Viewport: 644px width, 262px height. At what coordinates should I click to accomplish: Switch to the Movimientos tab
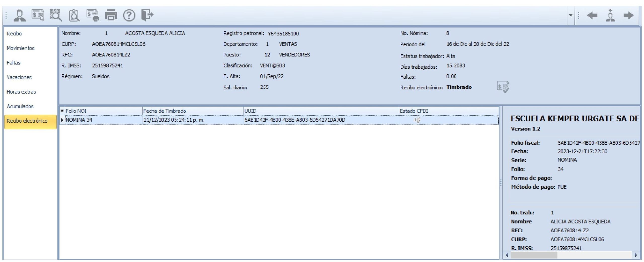point(21,48)
